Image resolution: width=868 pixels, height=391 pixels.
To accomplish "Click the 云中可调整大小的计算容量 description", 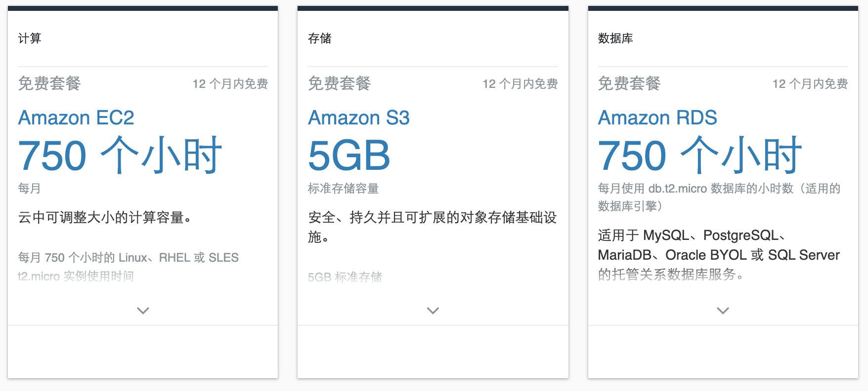I will (x=105, y=217).
